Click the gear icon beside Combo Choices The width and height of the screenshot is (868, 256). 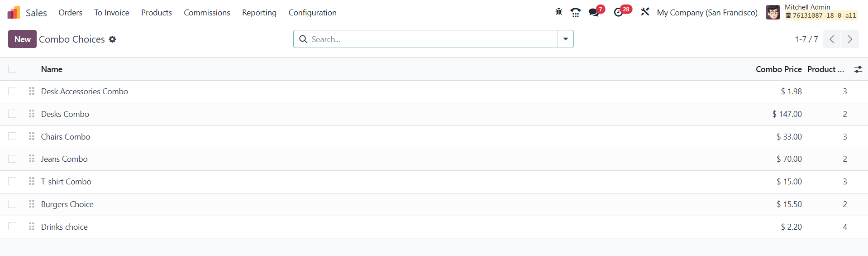(112, 39)
